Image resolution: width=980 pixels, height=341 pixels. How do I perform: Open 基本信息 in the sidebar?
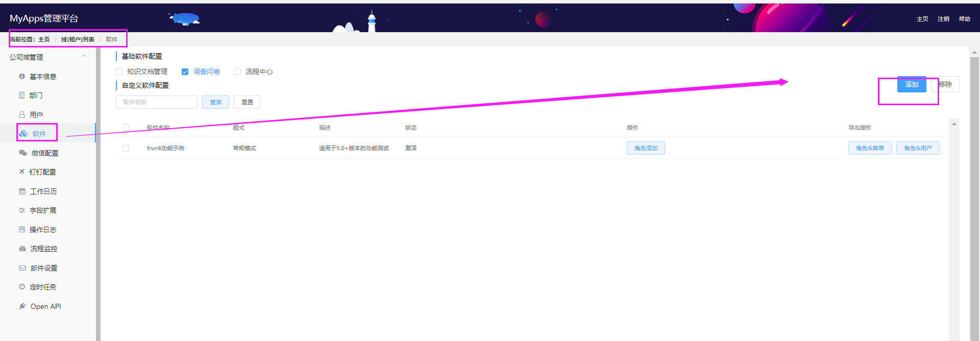pyautogui.click(x=43, y=77)
